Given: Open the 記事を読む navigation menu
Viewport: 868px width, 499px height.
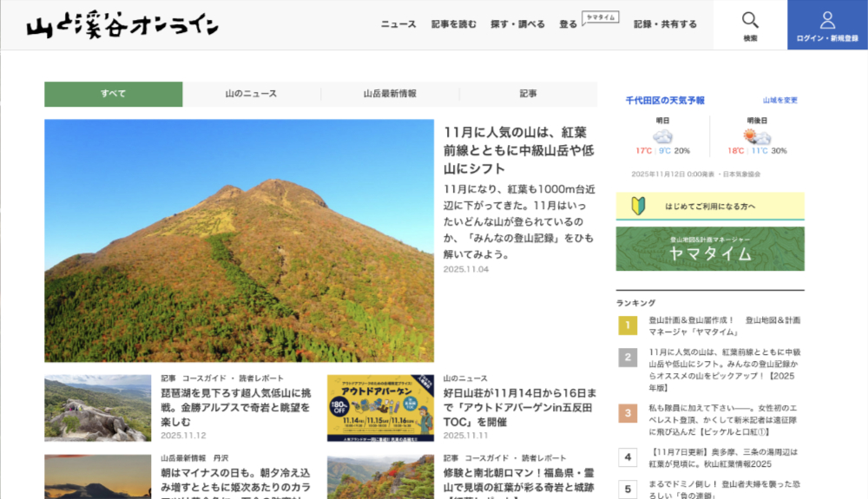Looking at the screenshot, I should click(454, 24).
